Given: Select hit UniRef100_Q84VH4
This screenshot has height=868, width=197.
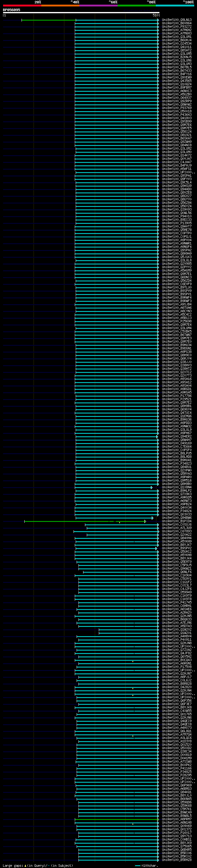Looking at the screenshot, I should [176, 538].
